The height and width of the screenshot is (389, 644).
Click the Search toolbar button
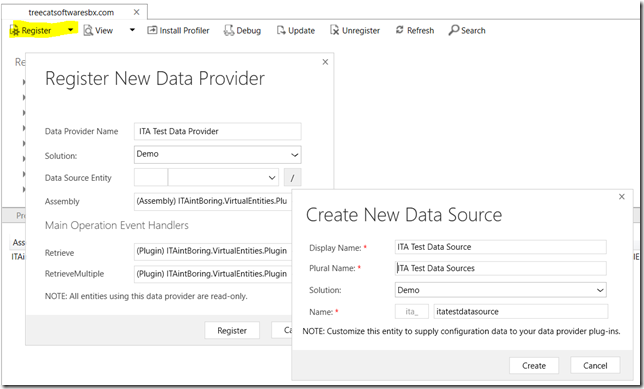pyautogui.click(x=467, y=30)
